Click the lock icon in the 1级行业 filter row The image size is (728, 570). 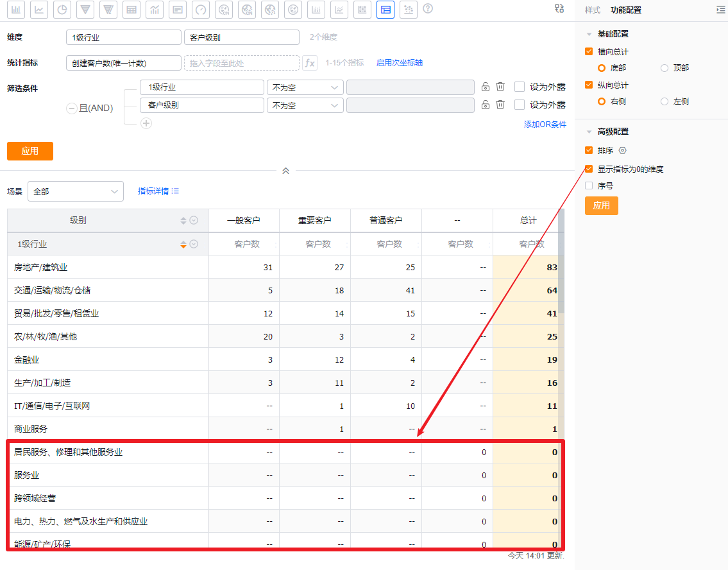pos(485,87)
